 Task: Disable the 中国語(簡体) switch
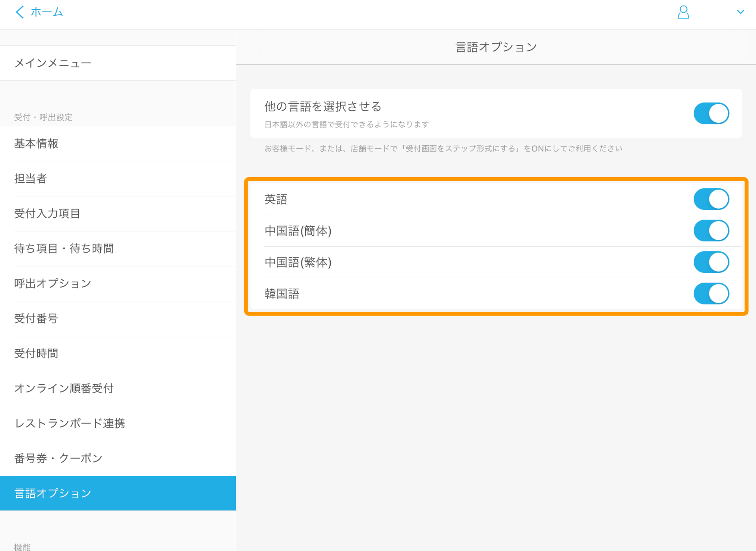pos(711,231)
